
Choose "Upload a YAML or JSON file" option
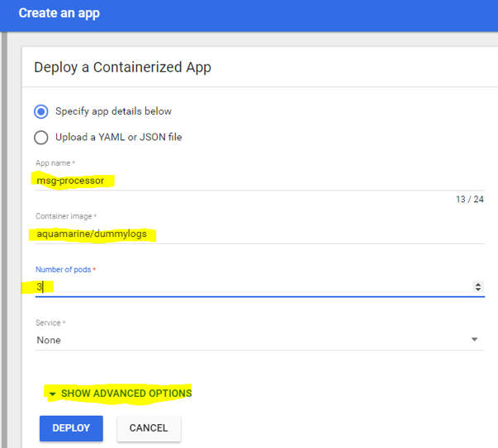click(x=41, y=138)
